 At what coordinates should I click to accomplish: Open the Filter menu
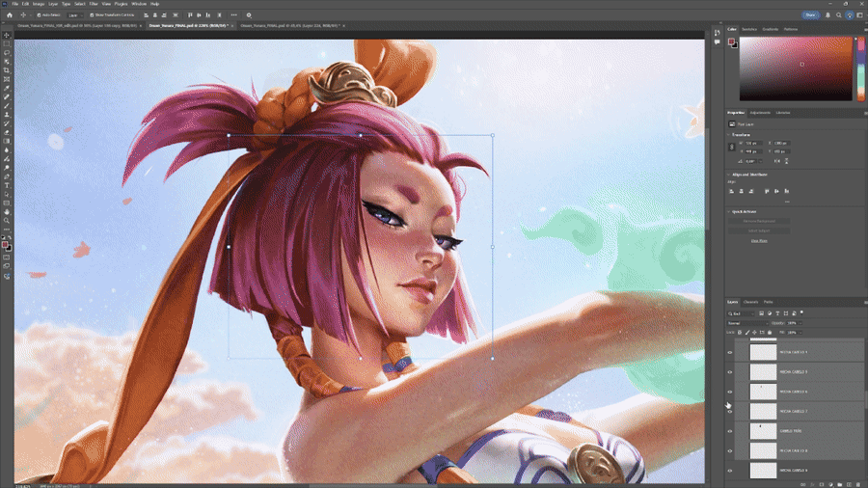click(x=94, y=4)
